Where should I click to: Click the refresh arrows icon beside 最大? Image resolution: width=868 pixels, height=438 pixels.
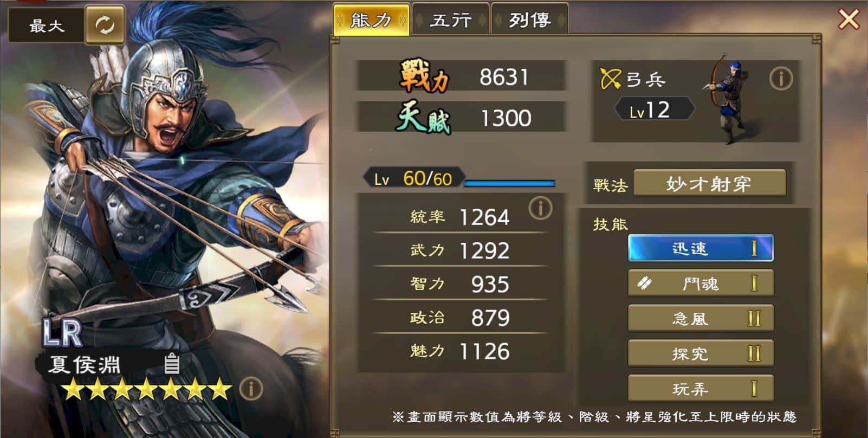[x=105, y=24]
